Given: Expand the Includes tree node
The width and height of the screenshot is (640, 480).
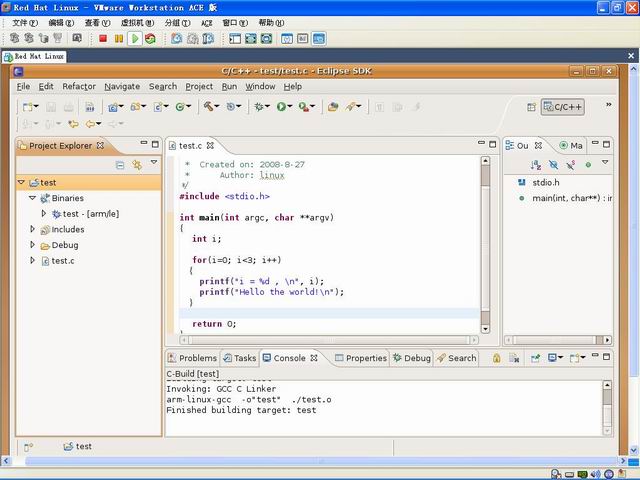Looking at the screenshot, I should pyautogui.click(x=33, y=229).
